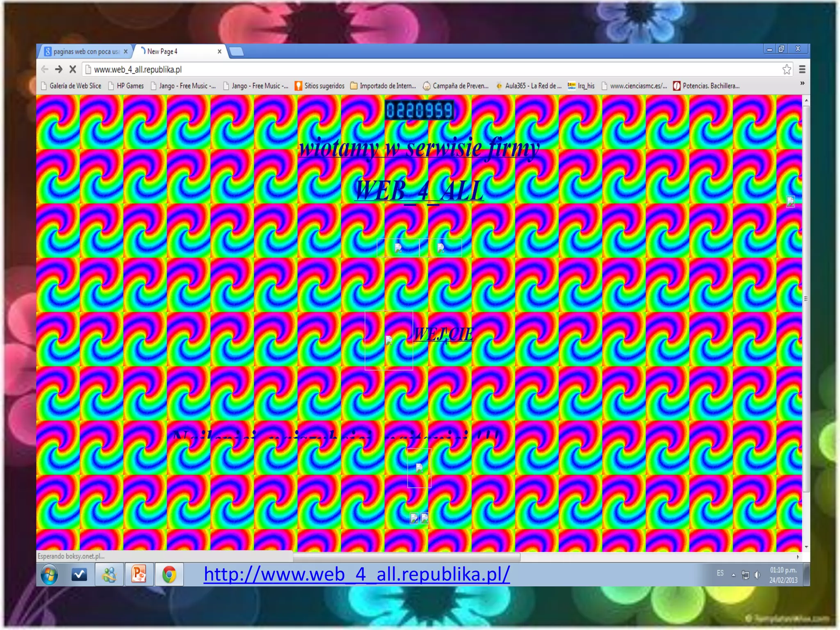Screen dimensions: 840x630
Task: Click the Windows Start orb
Action: [x=49, y=574]
